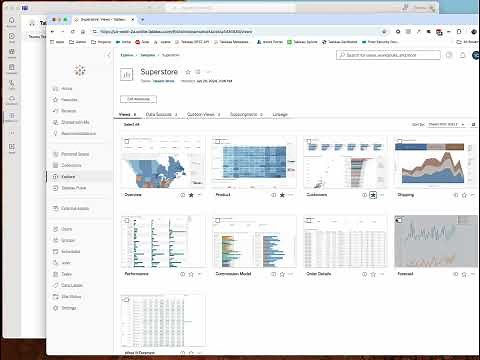Click the search for views, workbooks field
Image resolution: width=480 pixels, height=360 pixels.
click(388, 55)
